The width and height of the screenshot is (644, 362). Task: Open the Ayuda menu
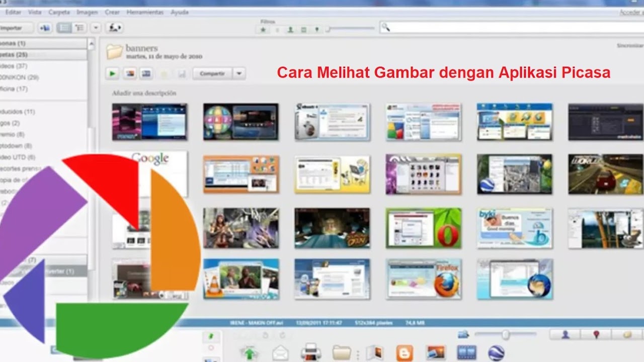[x=179, y=12]
